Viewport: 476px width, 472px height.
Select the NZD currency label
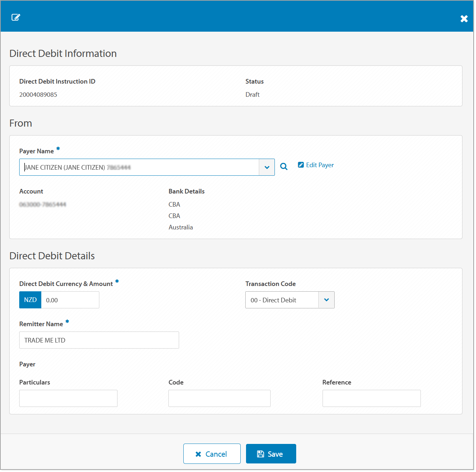click(x=30, y=300)
